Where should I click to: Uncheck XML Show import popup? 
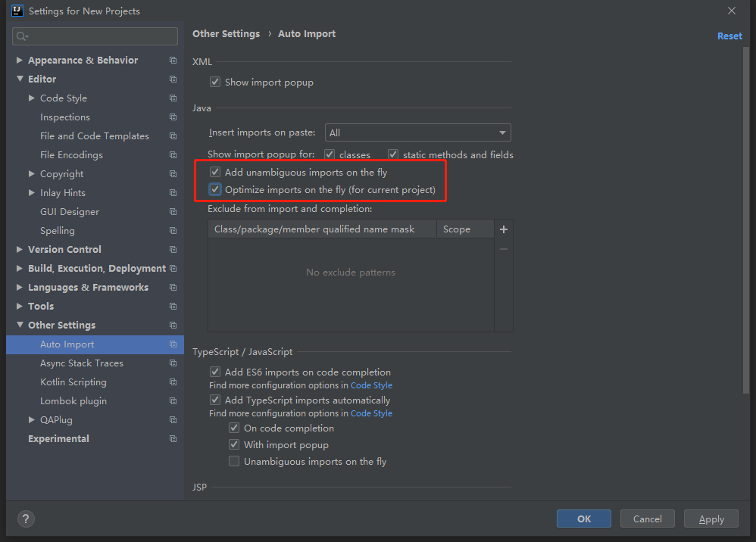click(216, 82)
